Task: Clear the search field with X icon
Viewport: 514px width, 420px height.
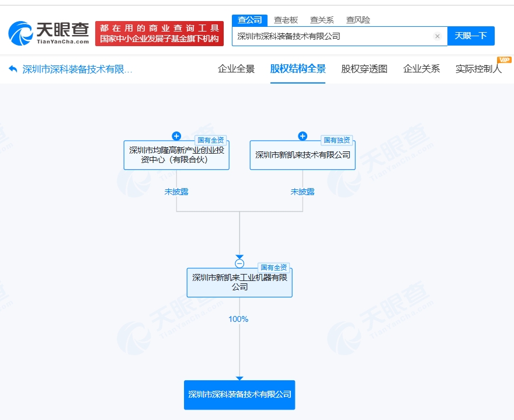Action: click(437, 36)
